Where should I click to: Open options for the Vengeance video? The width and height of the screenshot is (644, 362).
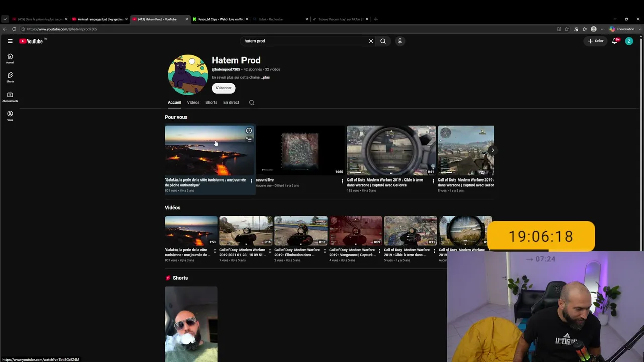pyautogui.click(x=379, y=251)
